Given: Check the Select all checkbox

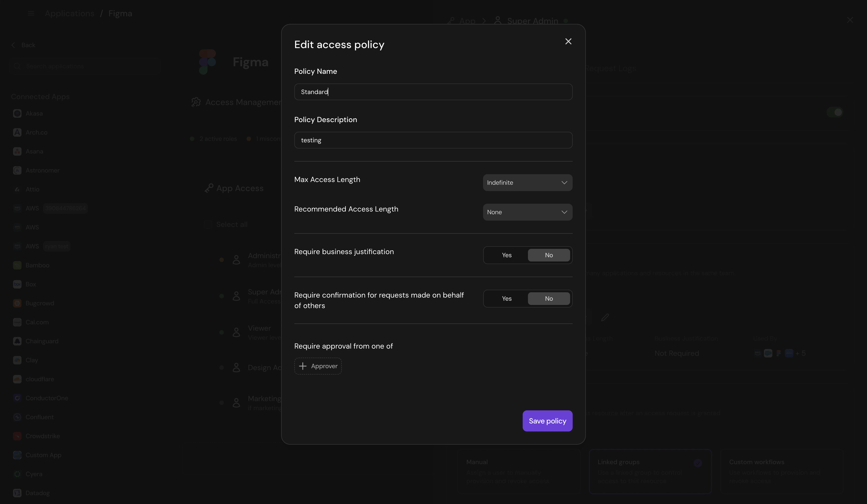Looking at the screenshot, I should pyautogui.click(x=208, y=224).
